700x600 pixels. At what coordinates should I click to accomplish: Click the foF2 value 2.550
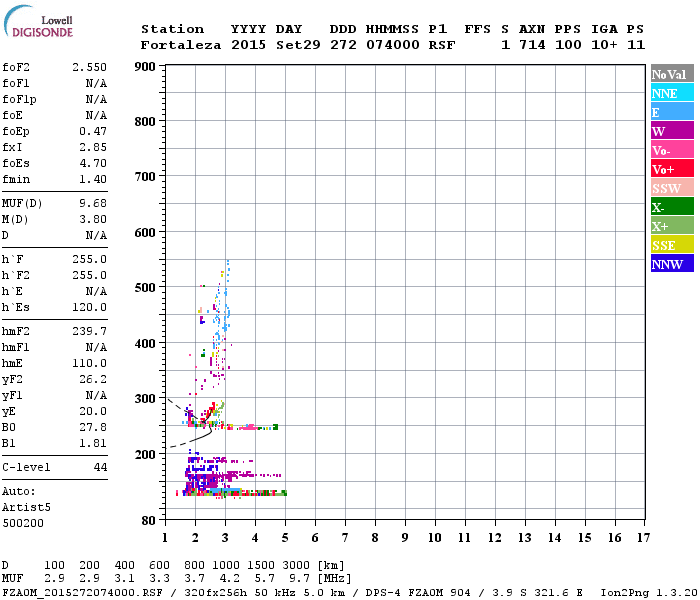(x=89, y=67)
